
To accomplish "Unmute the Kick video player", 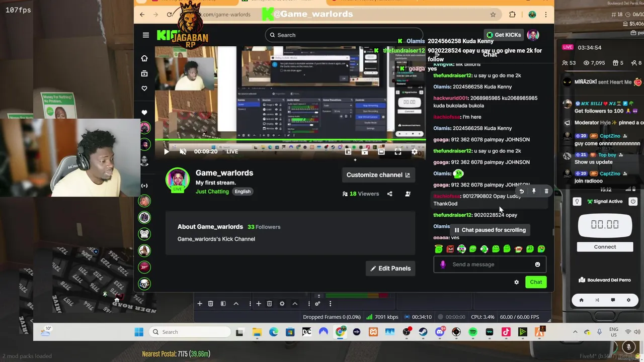I will pos(183,151).
